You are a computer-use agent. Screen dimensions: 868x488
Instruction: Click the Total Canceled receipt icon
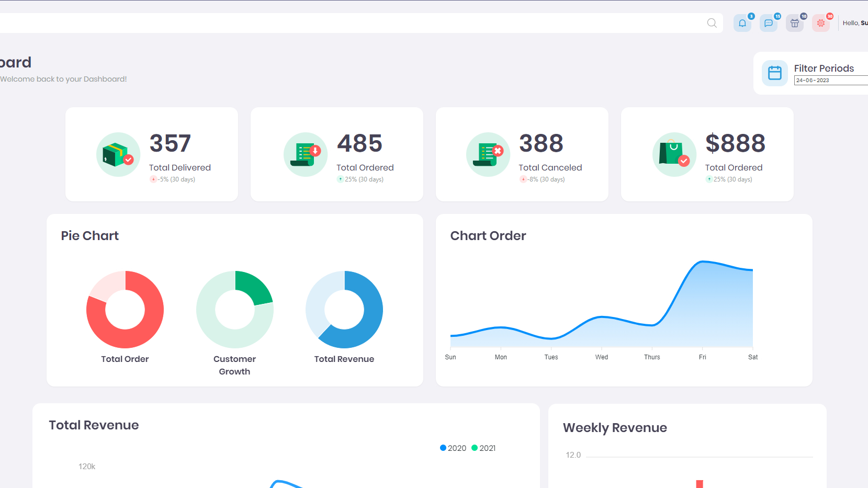tap(488, 154)
